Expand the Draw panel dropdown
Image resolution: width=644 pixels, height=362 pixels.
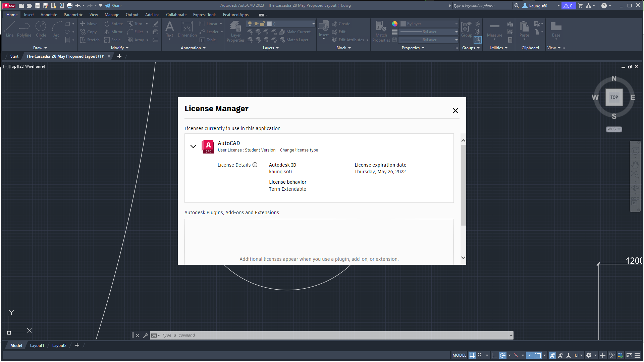tap(40, 48)
